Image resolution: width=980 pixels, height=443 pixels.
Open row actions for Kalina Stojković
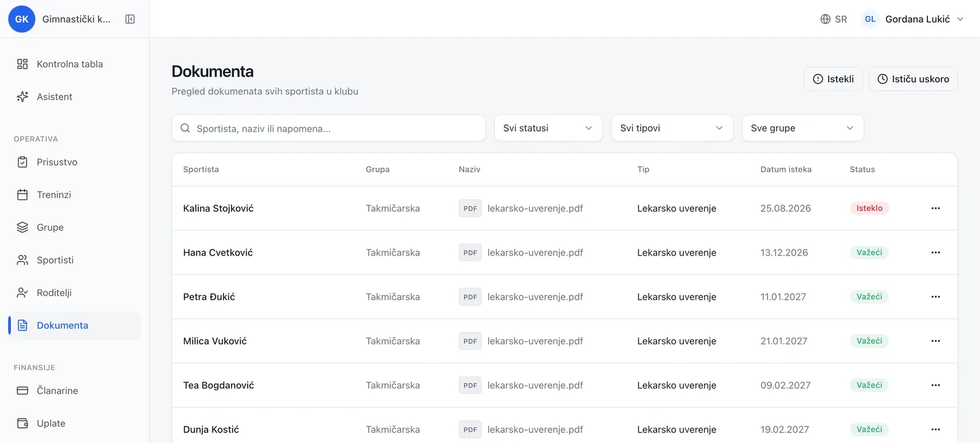[x=935, y=208]
